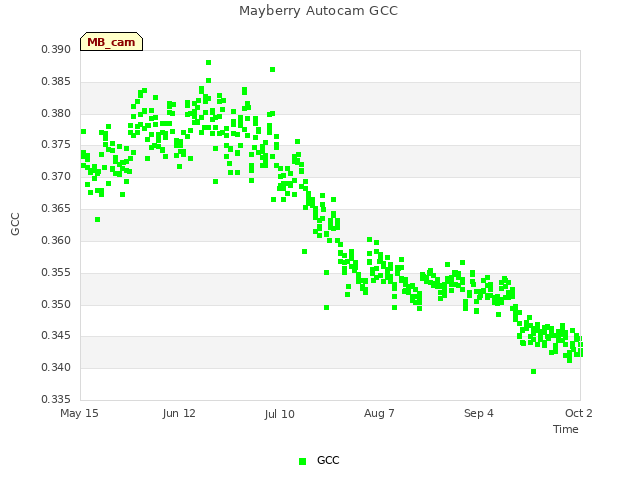
Task: Click the 0.365 y-axis value
Action: (56, 208)
